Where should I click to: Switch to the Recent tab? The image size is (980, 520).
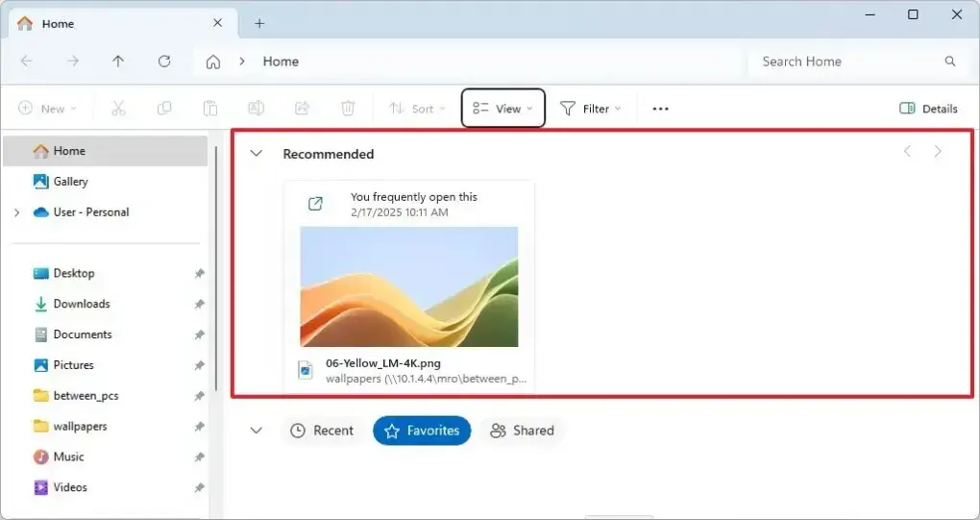pos(323,431)
